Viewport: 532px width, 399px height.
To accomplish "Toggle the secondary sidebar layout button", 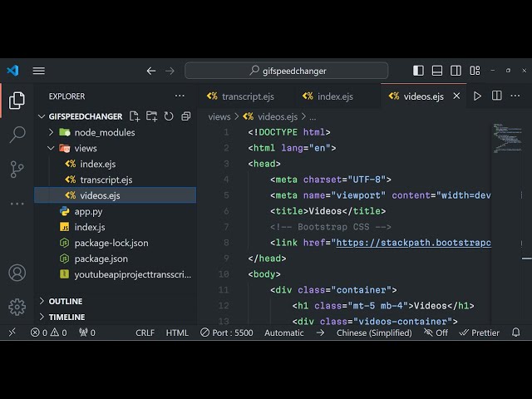I will click(x=455, y=71).
